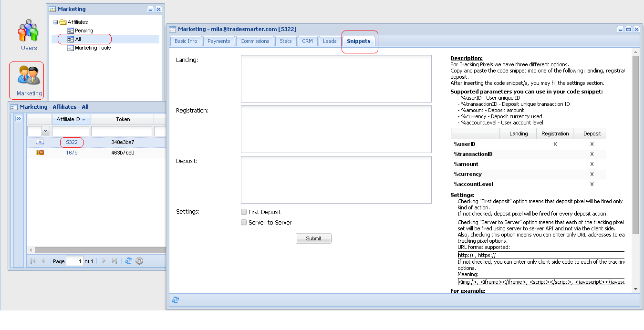Switch to the Payments tab
The width and height of the screenshot is (644, 330).
pos(219,41)
